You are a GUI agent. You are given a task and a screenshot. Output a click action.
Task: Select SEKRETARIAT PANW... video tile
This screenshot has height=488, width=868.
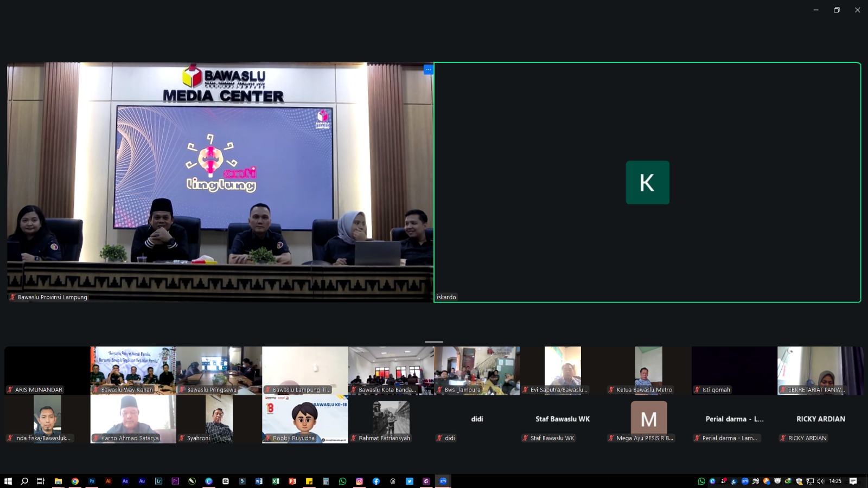pos(820,370)
